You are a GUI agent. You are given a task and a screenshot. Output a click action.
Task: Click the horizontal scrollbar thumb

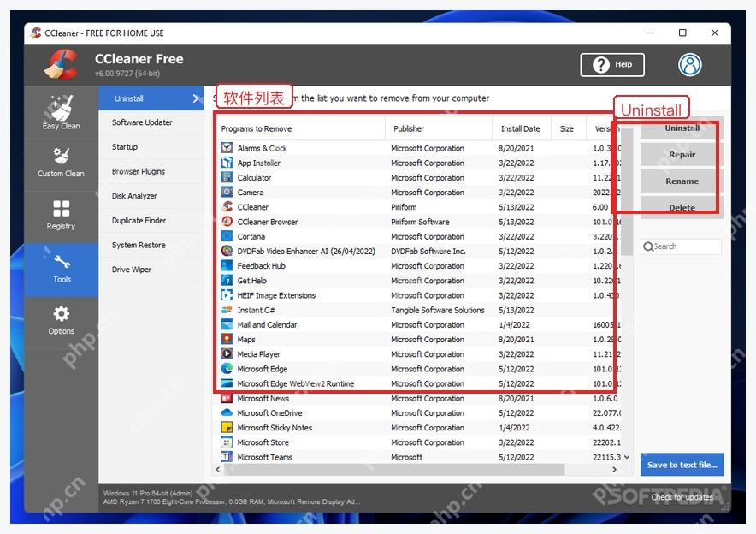click(x=394, y=469)
